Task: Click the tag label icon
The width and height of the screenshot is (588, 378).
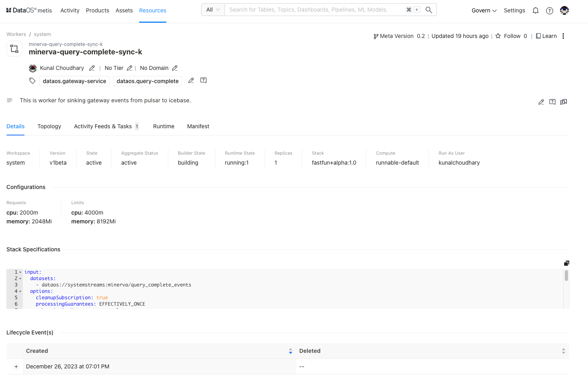Action: pyautogui.click(x=32, y=81)
